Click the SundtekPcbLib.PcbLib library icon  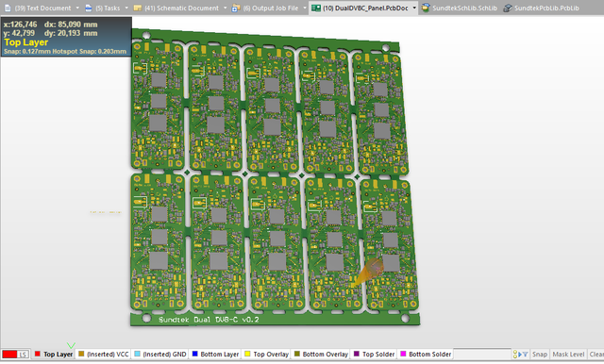pyautogui.click(x=508, y=8)
